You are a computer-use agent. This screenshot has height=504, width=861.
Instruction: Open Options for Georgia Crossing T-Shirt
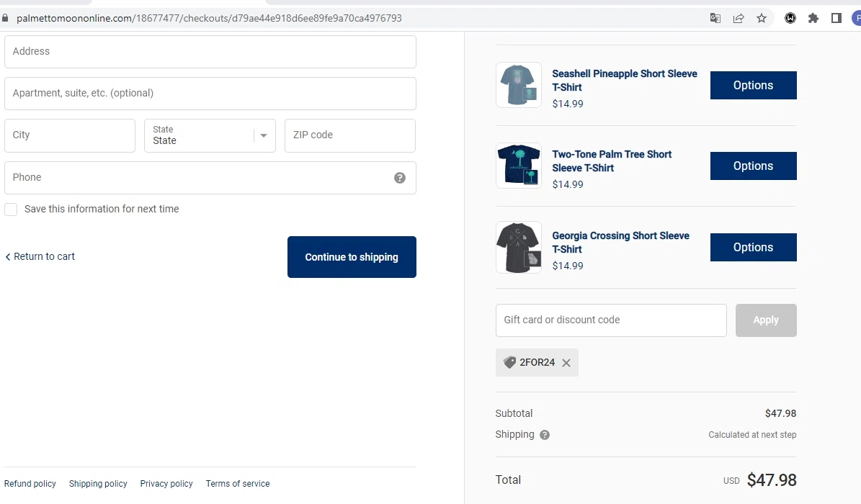tap(753, 247)
